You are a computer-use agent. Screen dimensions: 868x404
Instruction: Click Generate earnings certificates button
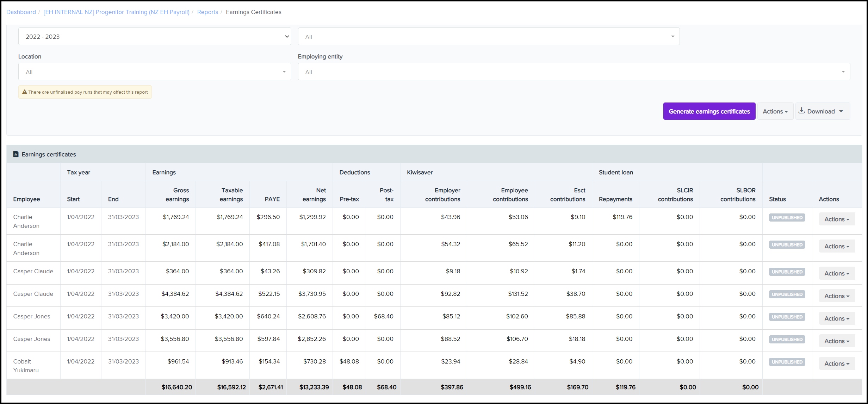(709, 111)
